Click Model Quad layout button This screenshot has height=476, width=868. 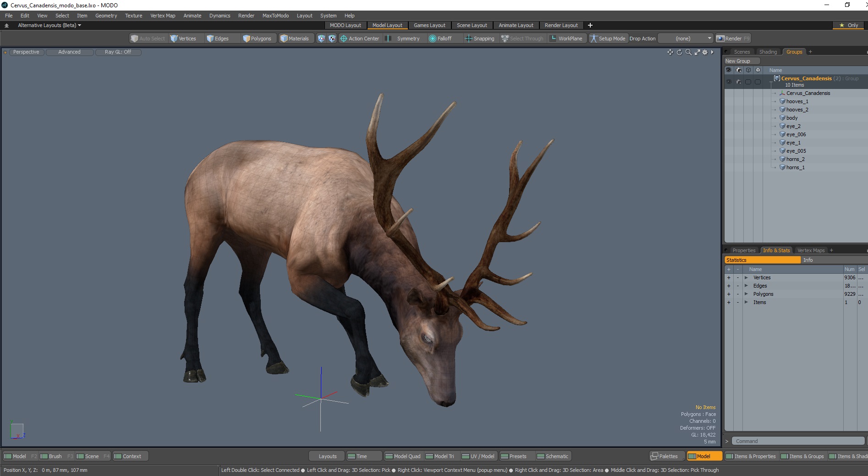(x=403, y=456)
